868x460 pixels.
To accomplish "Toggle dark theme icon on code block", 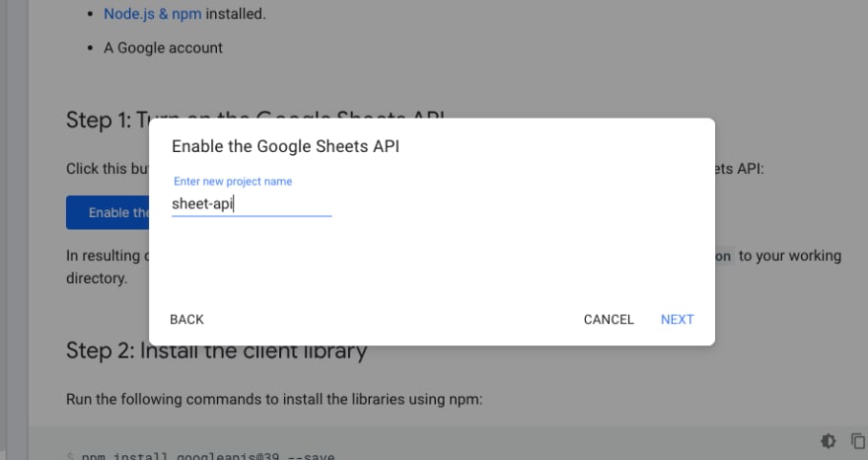I will 829,441.
